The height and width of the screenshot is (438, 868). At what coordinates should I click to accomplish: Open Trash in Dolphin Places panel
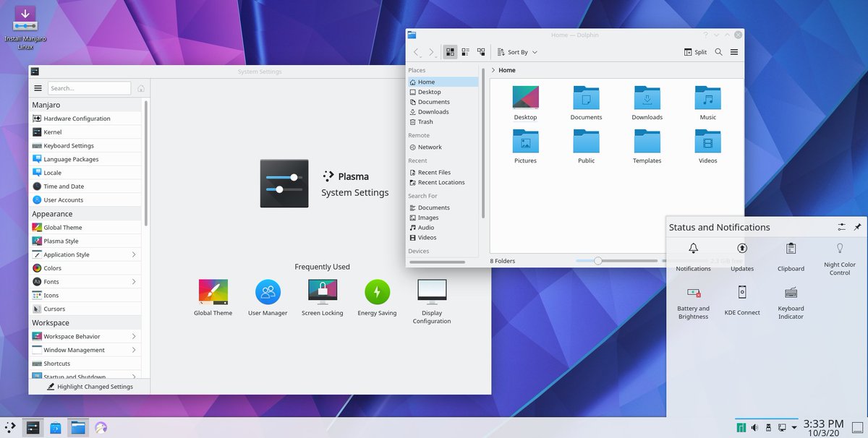[442, 121]
